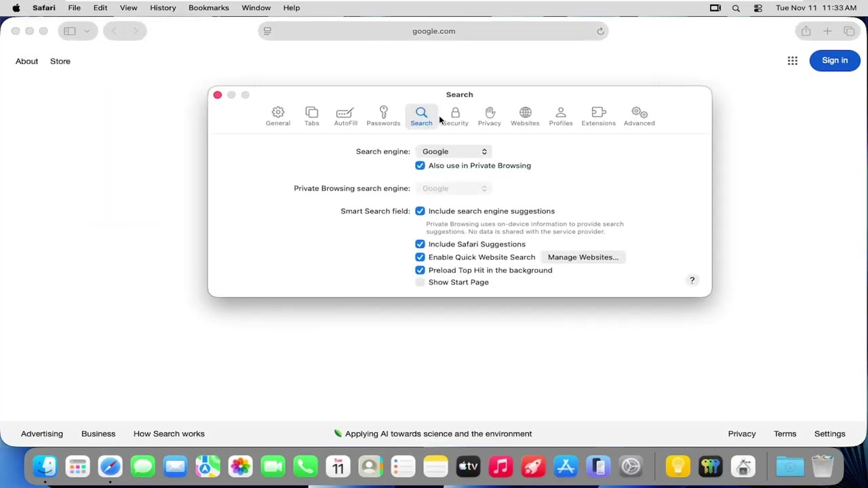Image resolution: width=868 pixels, height=488 pixels.
Task: Open the Passwords settings pane
Action: click(383, 116)
